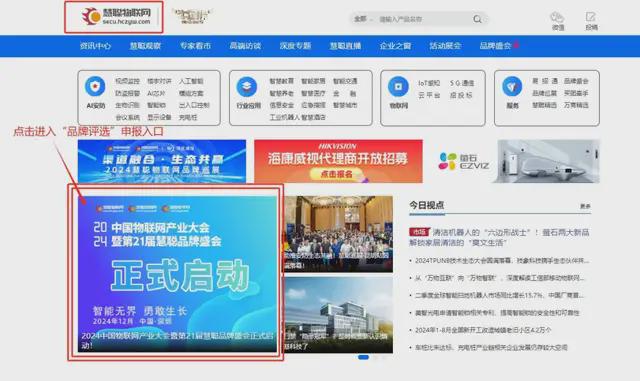The width and height of the screenshot is (640, 381).
Task: Open 慧聪观察 in the navigation bar
Action: [145, 46]
